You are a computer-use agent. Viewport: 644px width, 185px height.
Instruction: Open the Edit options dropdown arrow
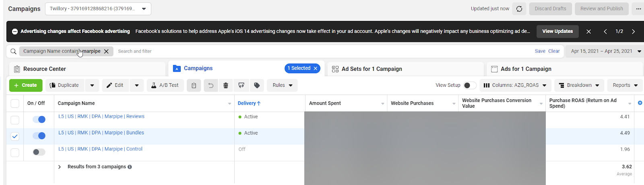[x=137, y=85]
